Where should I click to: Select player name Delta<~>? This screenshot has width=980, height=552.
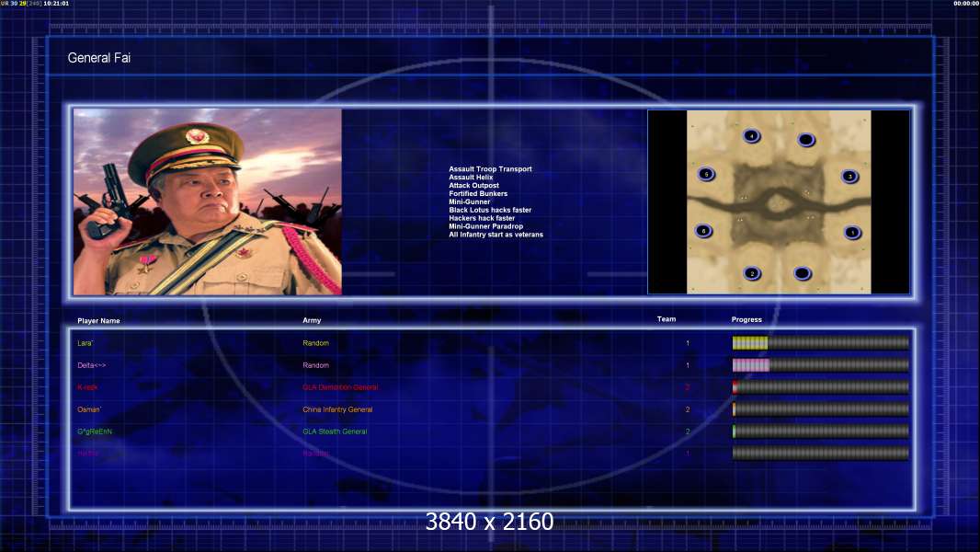pyautogui.click(x=91, y=365)
